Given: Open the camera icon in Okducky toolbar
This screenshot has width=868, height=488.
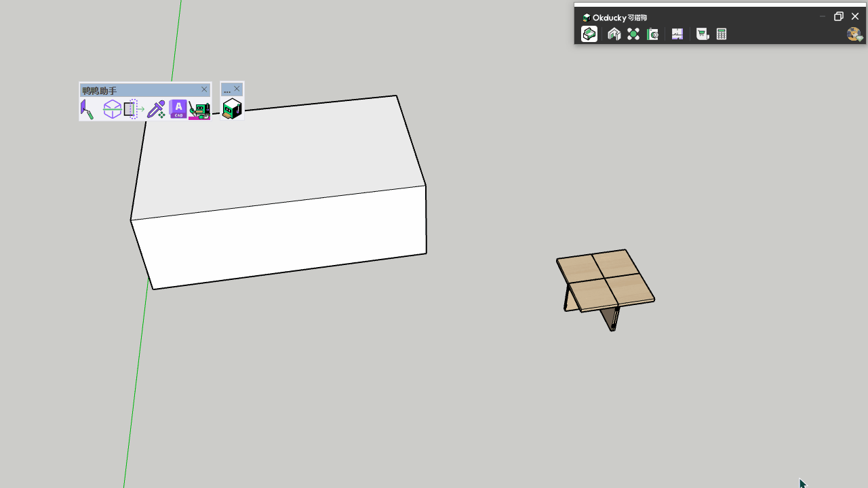Looking at the screenshot, I should point(652,34).
